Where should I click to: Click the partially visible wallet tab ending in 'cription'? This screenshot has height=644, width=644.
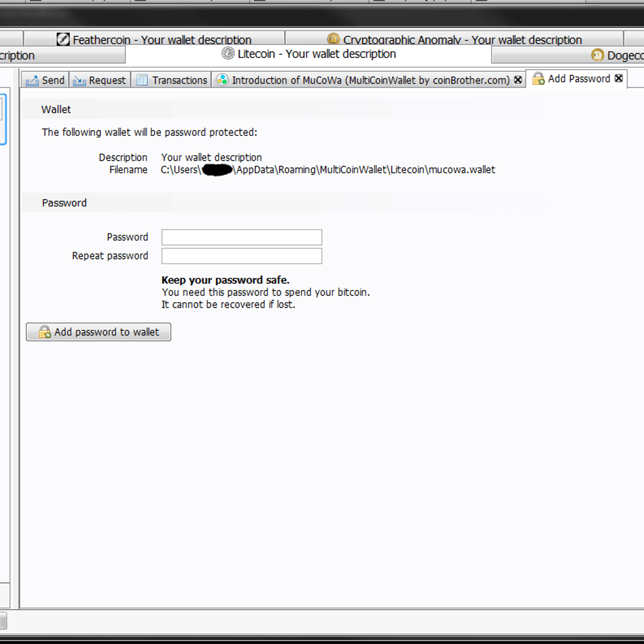click(62, 55)
